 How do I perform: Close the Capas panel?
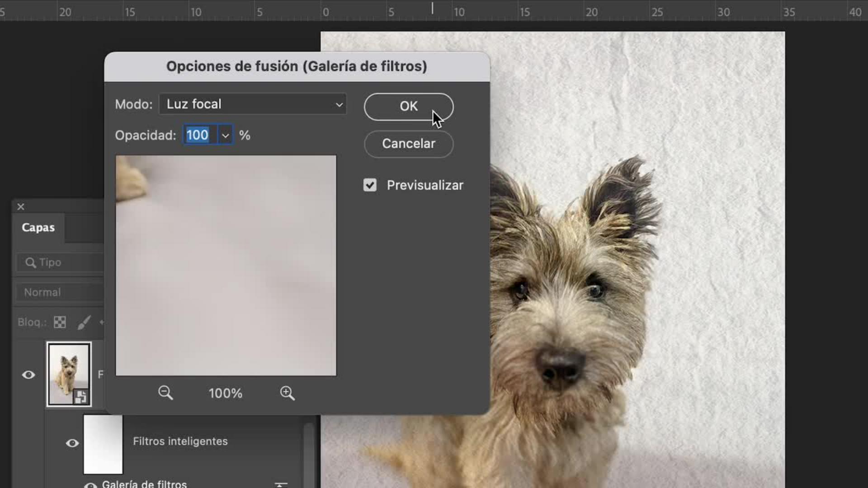point(21,206)
